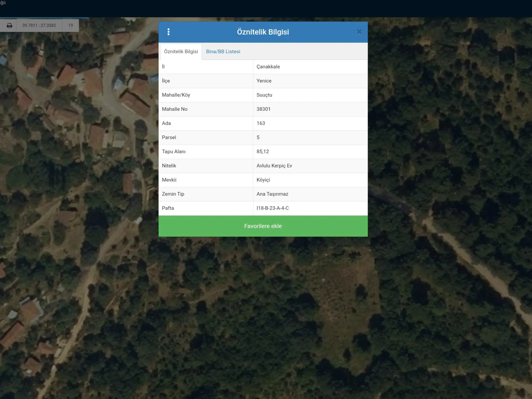Click the Parsel row label
The width and height of the screenshot is (532, 399).
pyautogui.click(x=169, y=137)
